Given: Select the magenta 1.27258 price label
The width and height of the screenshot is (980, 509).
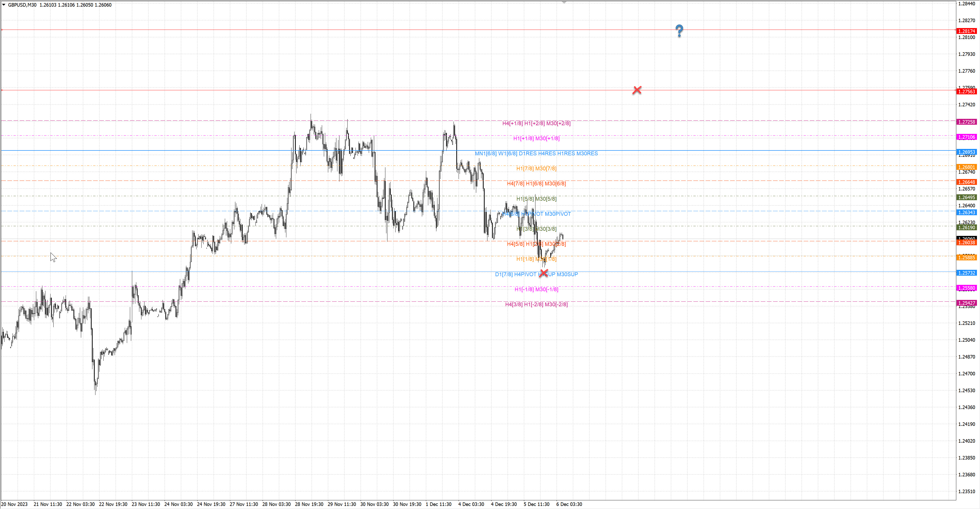Looking at the screenshot, I should pyautogui.click(x=966, y=122).
